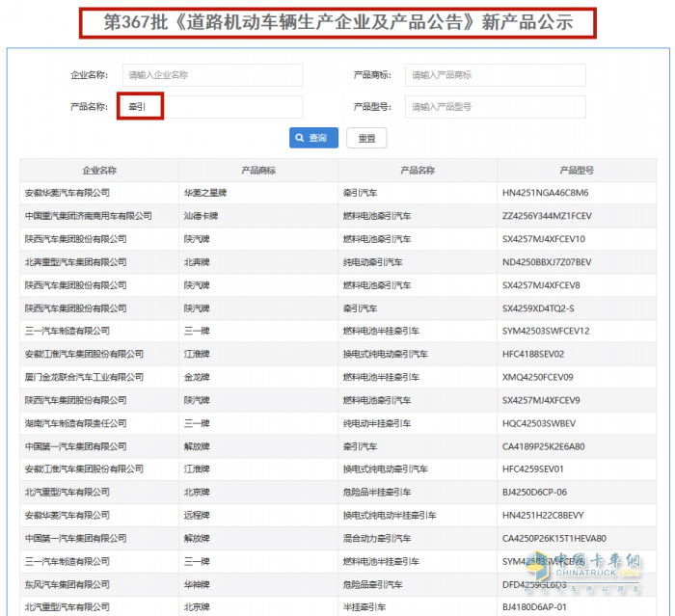Click the blue 查询 search button
The image size is (675, 616).
pos(313,138)
